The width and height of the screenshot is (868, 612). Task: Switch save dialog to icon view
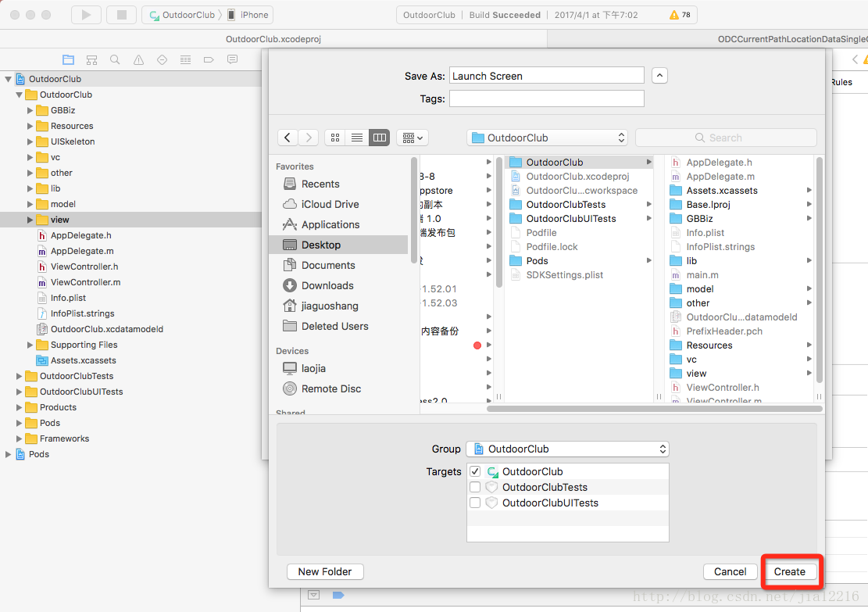(335, 138)
